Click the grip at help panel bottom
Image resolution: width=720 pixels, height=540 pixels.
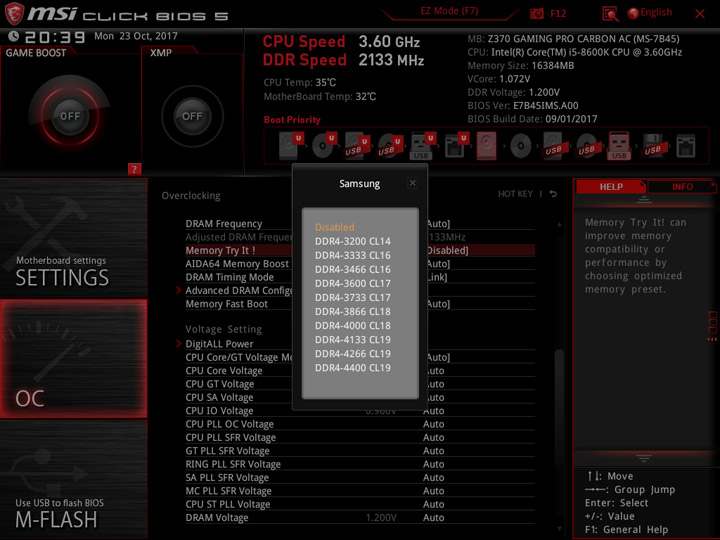[644, 458]
